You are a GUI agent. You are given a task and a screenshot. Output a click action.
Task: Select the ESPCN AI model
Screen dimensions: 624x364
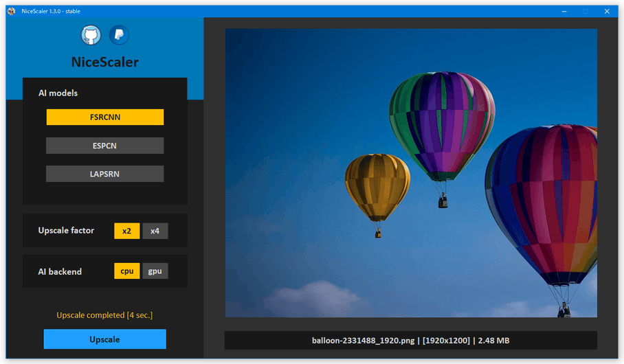[x=105, y=146]
